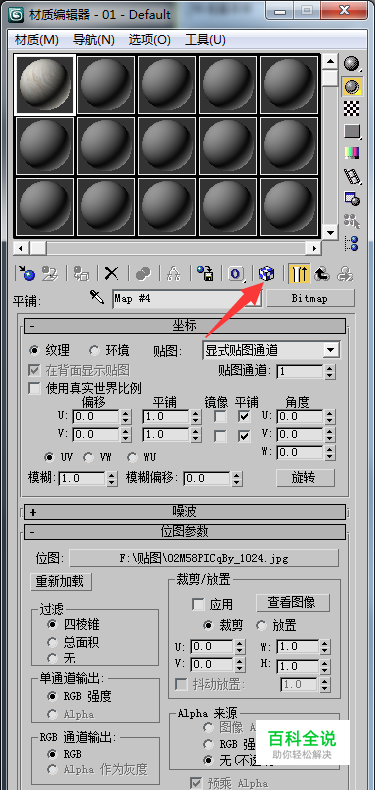Enable the 应用 crop checkbox
The height and width of the screenshot is (790, 375).
(x=199, y=604)
